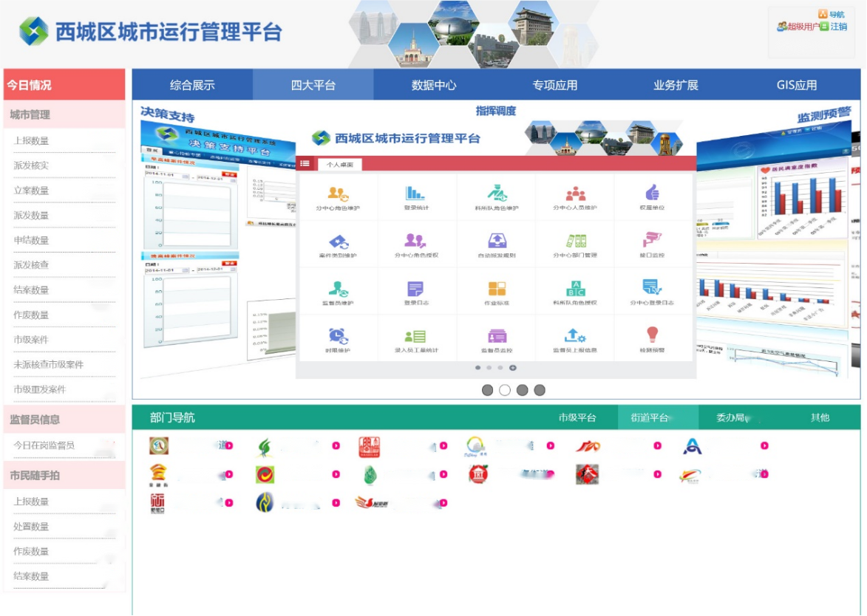Expand the 业务扩展 navigation menu
This screenshot has height=616, width=867.
(676, 85)
